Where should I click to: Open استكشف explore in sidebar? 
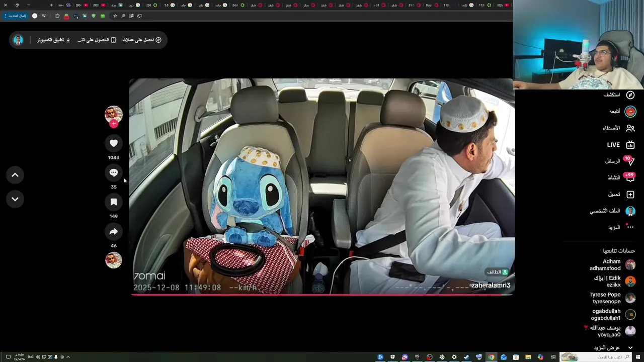(619, 95)
